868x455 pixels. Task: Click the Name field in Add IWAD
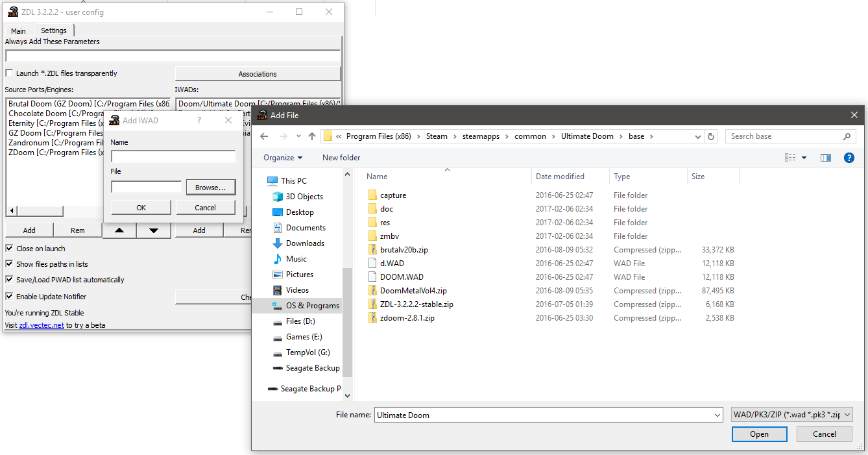coord(173,156)
